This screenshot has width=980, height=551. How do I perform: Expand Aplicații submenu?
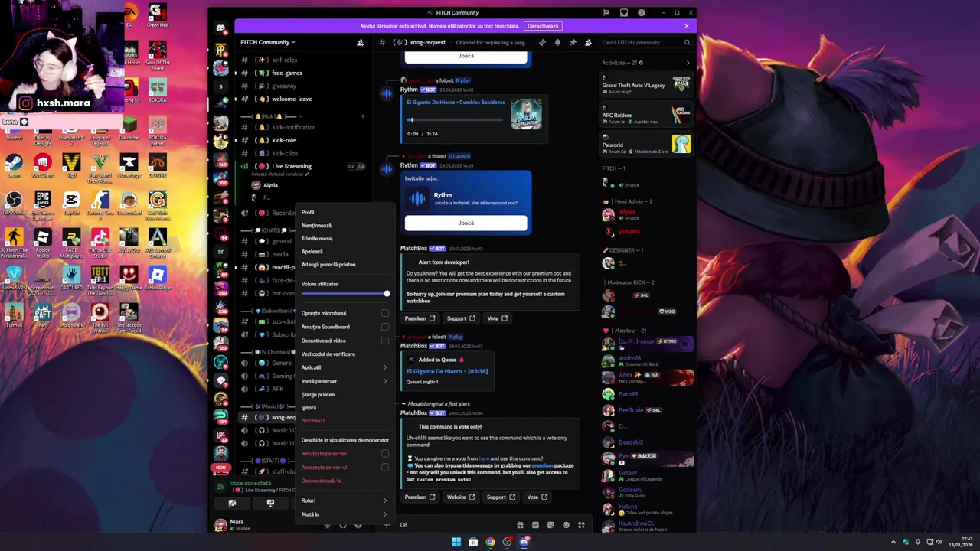(x=345, y=367)
